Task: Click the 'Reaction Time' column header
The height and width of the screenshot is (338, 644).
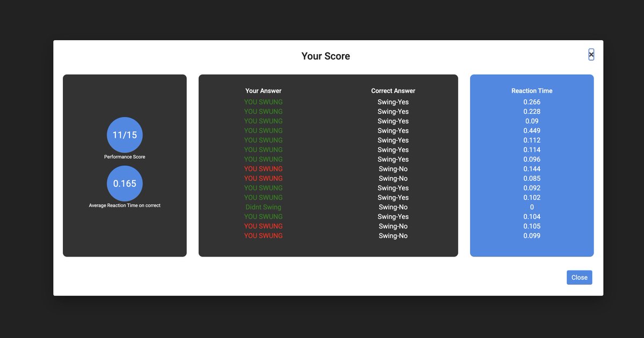Action: tap(532, 91)
